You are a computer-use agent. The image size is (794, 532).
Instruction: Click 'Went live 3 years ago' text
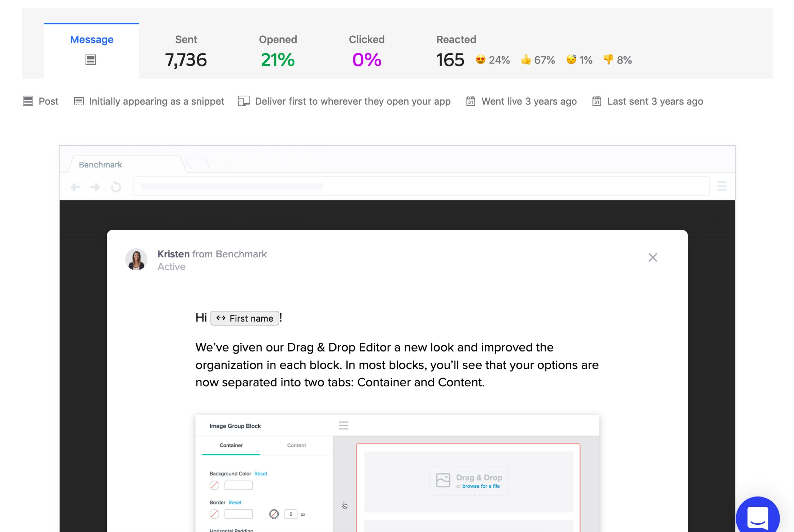(529, 101)
